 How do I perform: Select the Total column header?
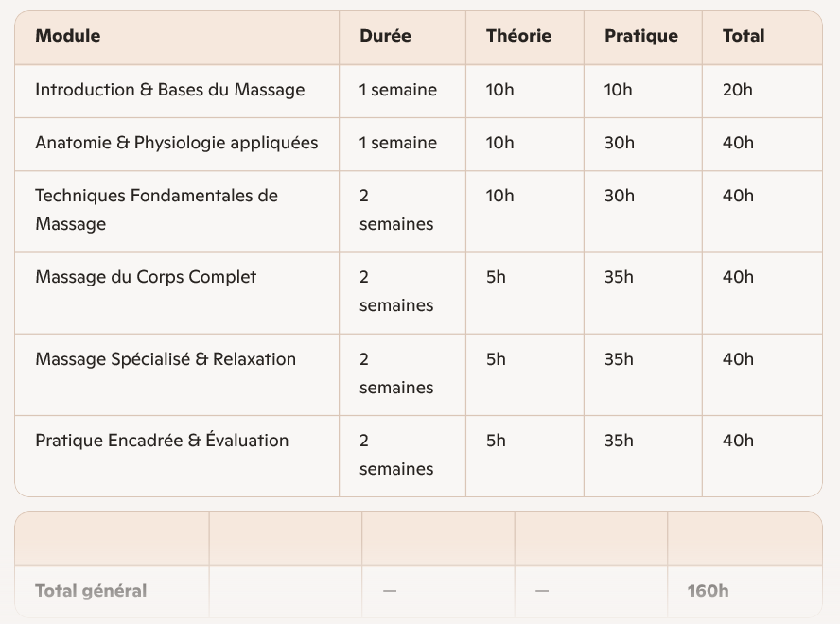pos(744,36)
